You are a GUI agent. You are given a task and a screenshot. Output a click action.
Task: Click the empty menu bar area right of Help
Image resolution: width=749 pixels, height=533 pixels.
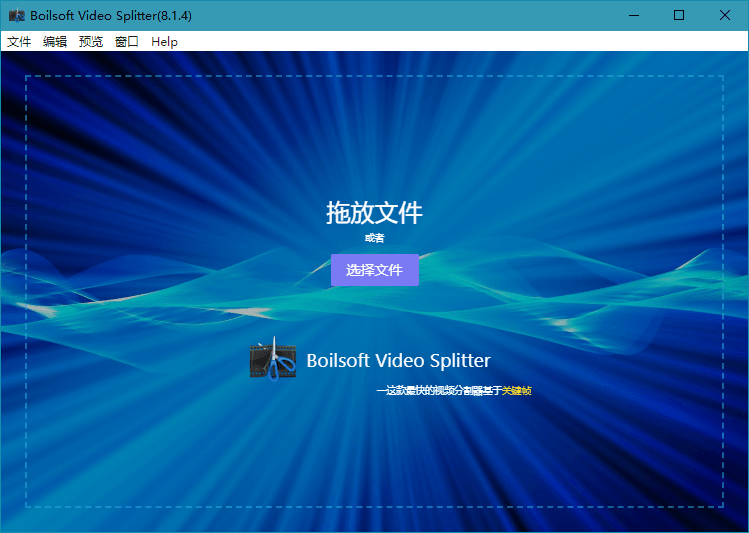(x=450, y=42)
